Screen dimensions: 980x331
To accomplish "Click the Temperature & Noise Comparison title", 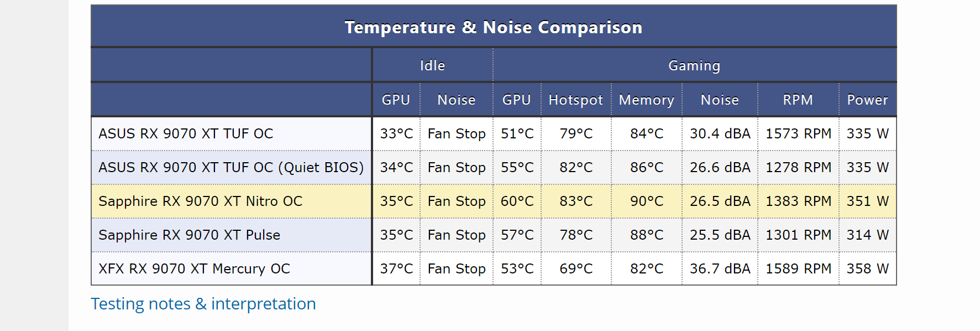I will (494, 27).
